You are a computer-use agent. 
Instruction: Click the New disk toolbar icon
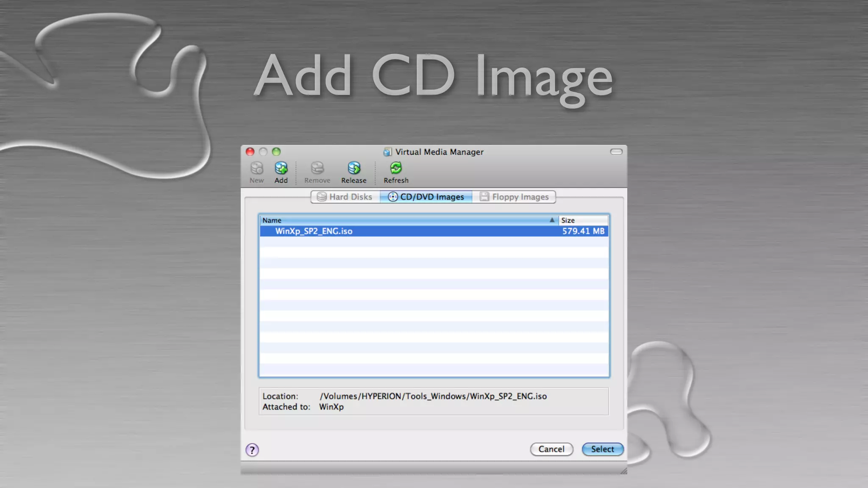(x=256, y=172)
